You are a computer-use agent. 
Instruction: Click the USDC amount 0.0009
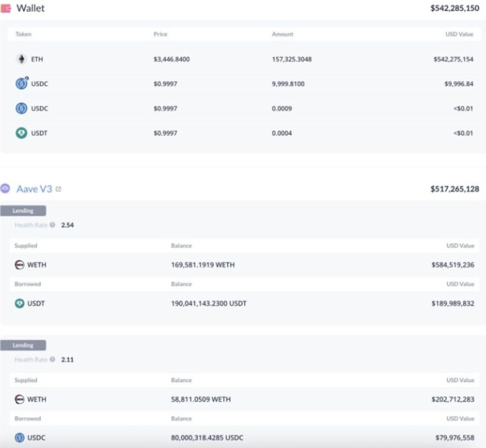click(282, 108)
